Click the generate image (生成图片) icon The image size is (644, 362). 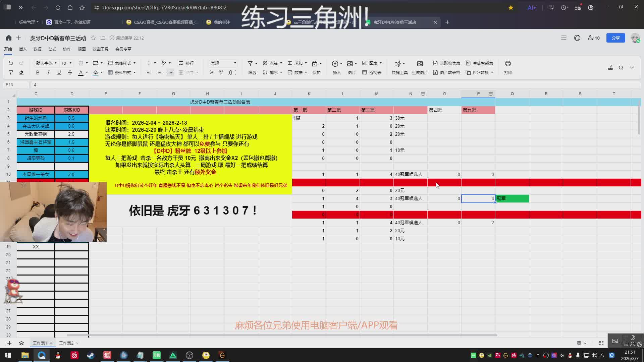tap(420, 63)
